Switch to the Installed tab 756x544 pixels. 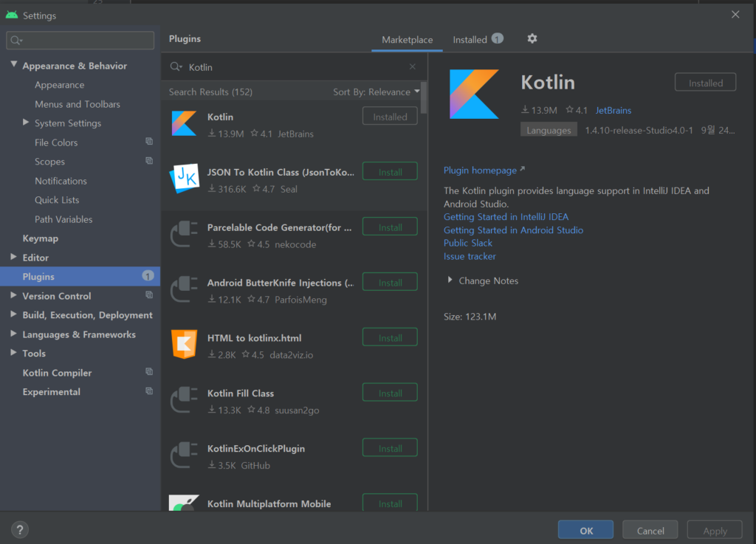point(470,40)
